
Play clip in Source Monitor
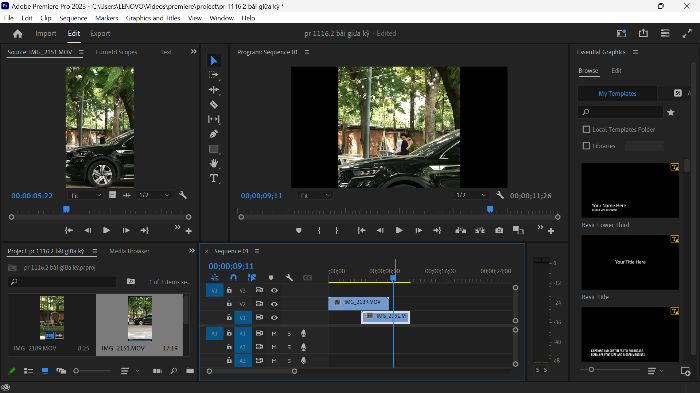106,230
